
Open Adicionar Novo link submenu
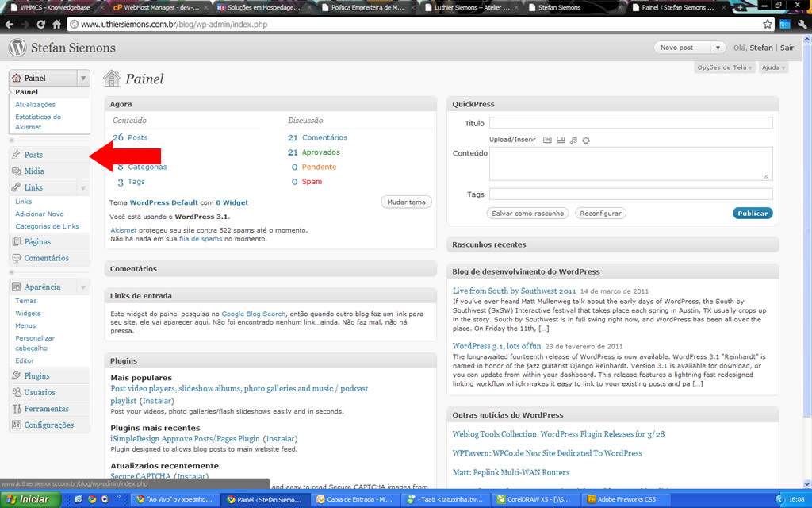40,214
